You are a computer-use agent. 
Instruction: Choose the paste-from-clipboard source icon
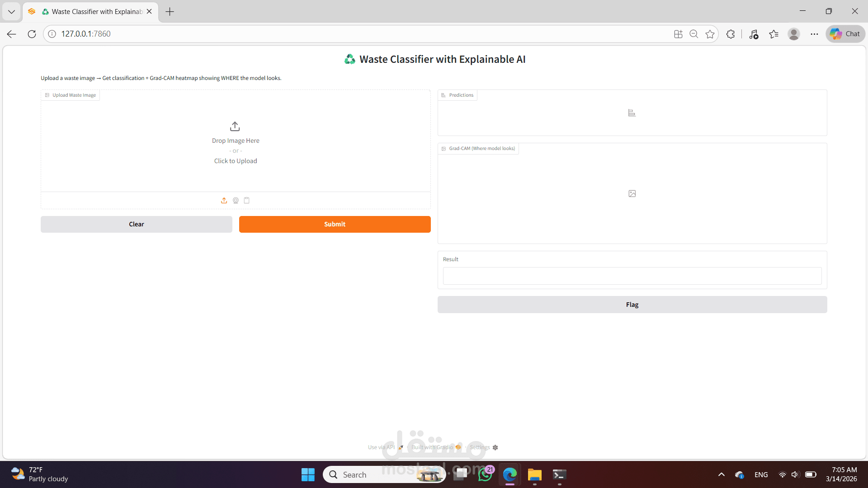tap(247, 200)
